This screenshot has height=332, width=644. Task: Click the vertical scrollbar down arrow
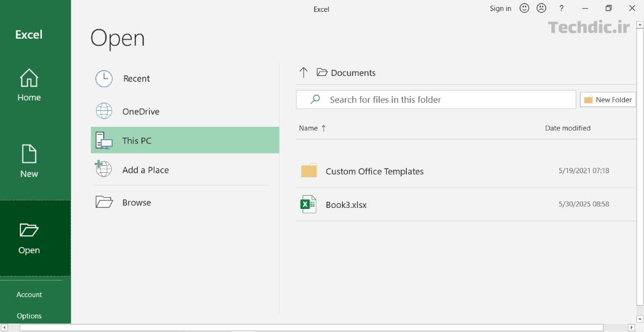click(640, 319)
